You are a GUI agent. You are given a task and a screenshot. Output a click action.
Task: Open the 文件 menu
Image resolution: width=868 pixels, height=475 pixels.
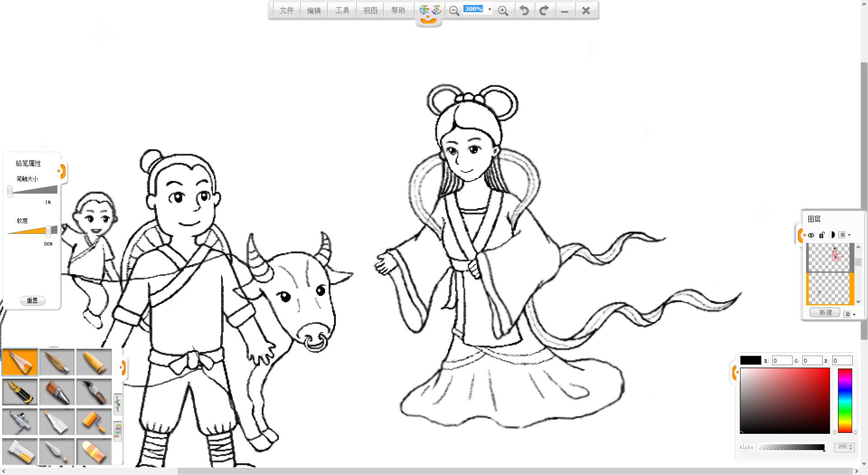pos(286,10)
